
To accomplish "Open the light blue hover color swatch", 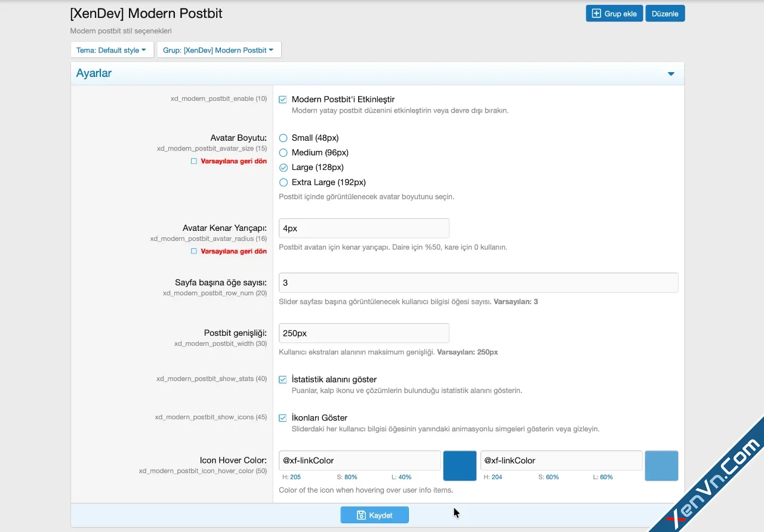I will (x=661, y=466).
